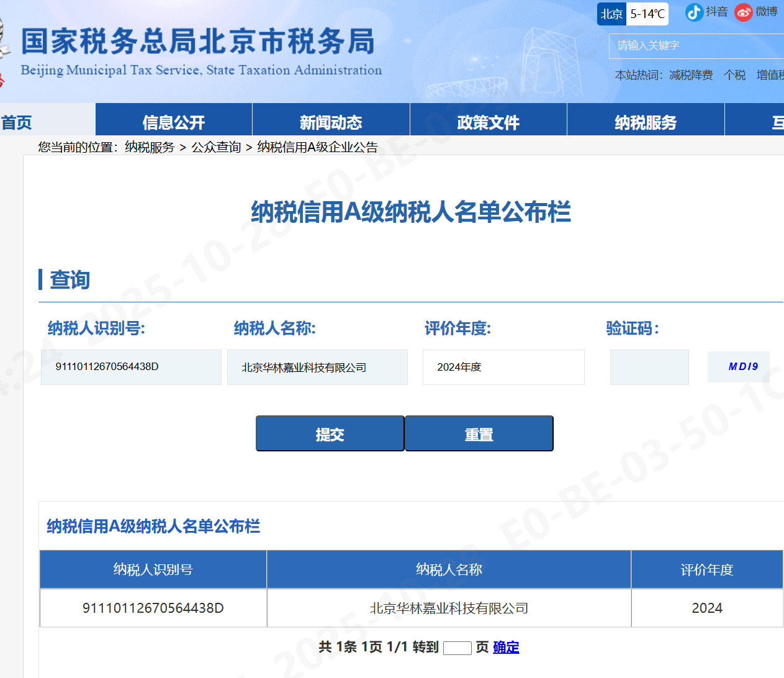Screen dimensions: 784x678
Task: Click the 确定 page jump link
Action: tap(506, 647)
